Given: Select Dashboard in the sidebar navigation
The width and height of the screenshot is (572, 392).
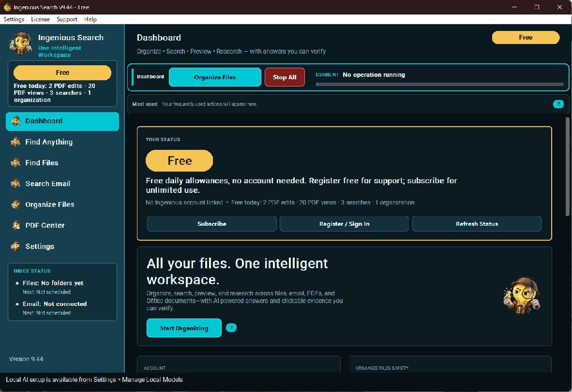Looking at the screenshot, I should click(62, 121).
